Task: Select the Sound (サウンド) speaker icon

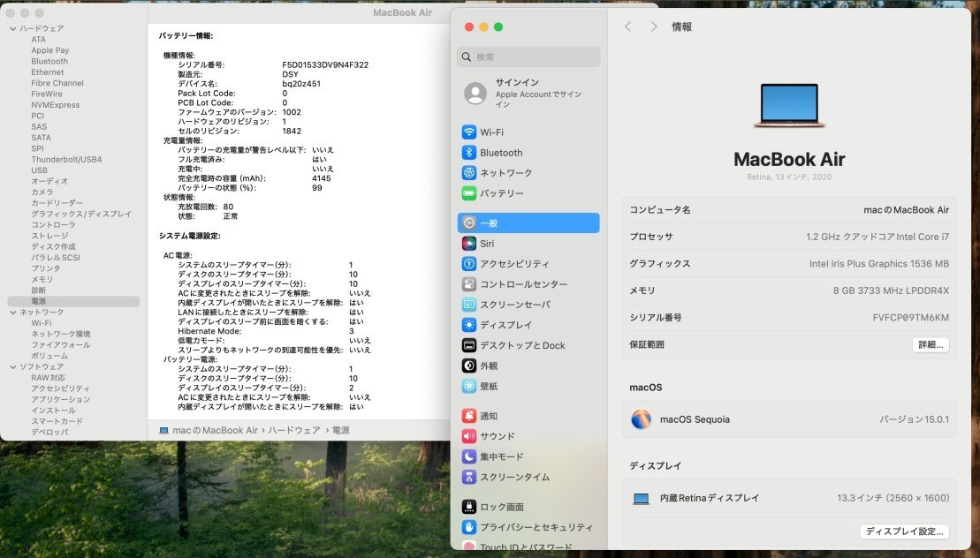Action: [x=468, y=436]
